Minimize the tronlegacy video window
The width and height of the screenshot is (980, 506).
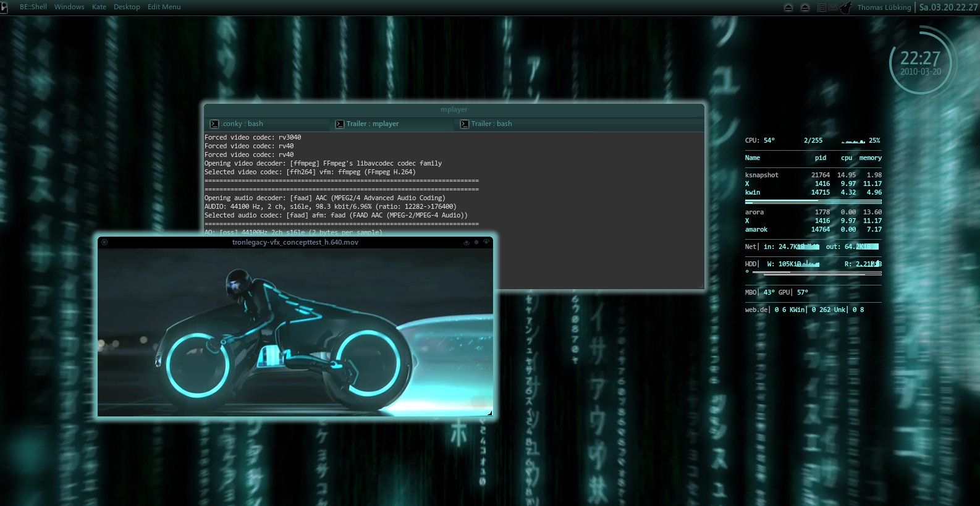pyautogui.click(x=467, y=242)
